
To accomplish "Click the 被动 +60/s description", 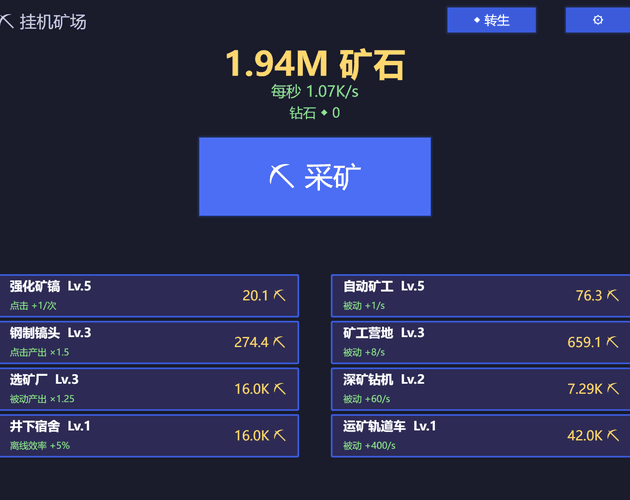I will tap(366, 399).
